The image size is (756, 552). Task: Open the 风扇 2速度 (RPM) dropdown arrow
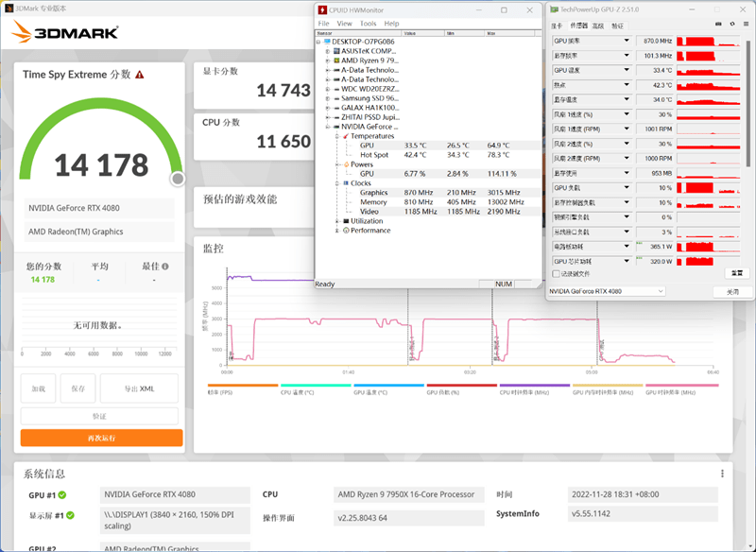point(627,158)
